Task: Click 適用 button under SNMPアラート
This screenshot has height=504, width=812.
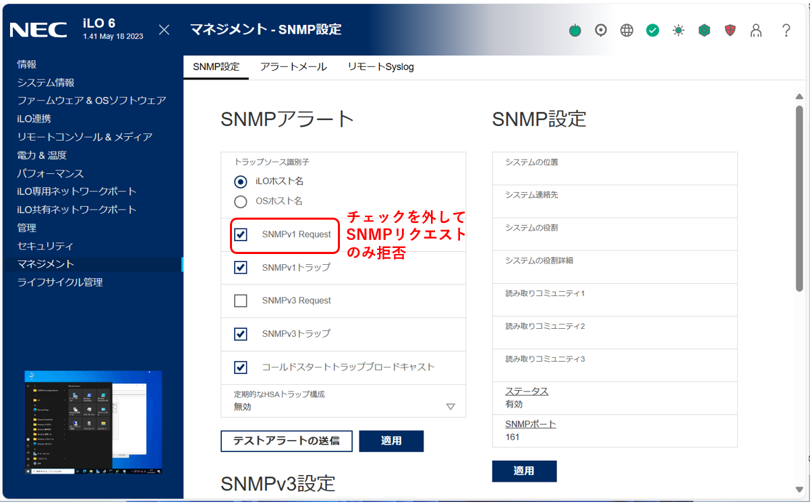Action: (x=391, y=441)
